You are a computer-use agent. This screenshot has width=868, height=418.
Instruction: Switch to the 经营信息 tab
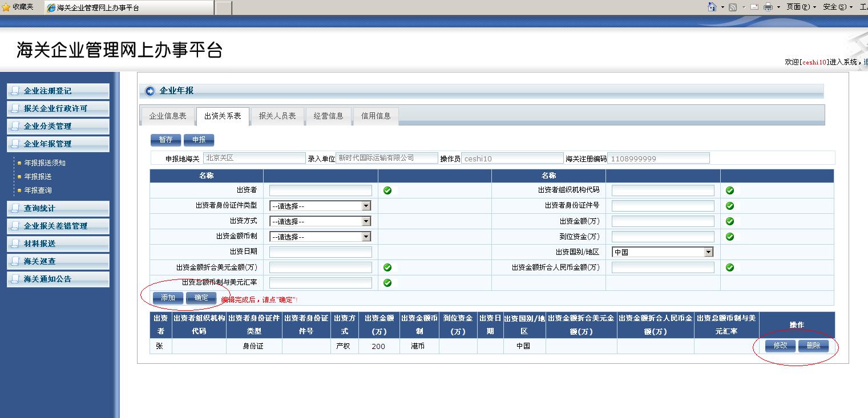coord(329,116)
